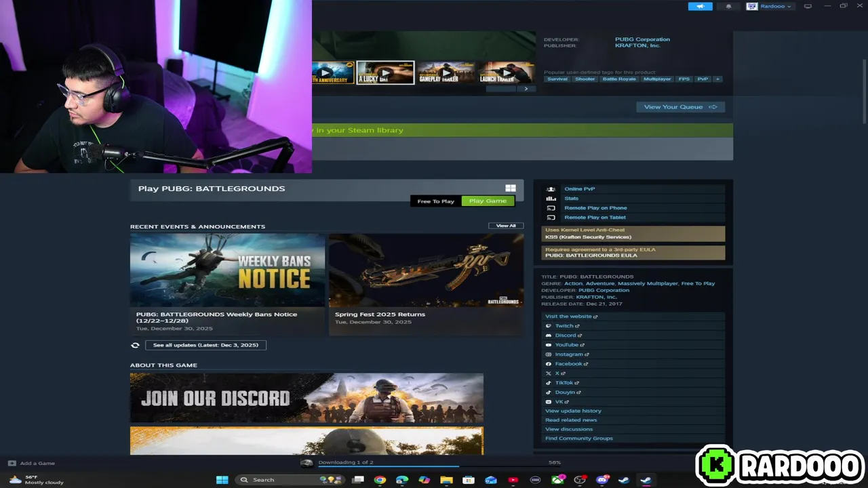The height and width of the screenshot is (488, 868).
Task: Select the Survival tag
Action: tap(557, 79)
